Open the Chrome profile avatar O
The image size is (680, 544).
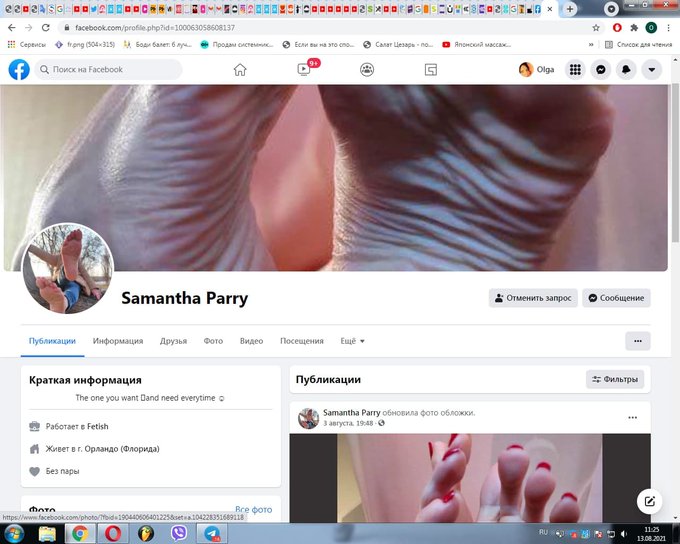pos(651,28)
